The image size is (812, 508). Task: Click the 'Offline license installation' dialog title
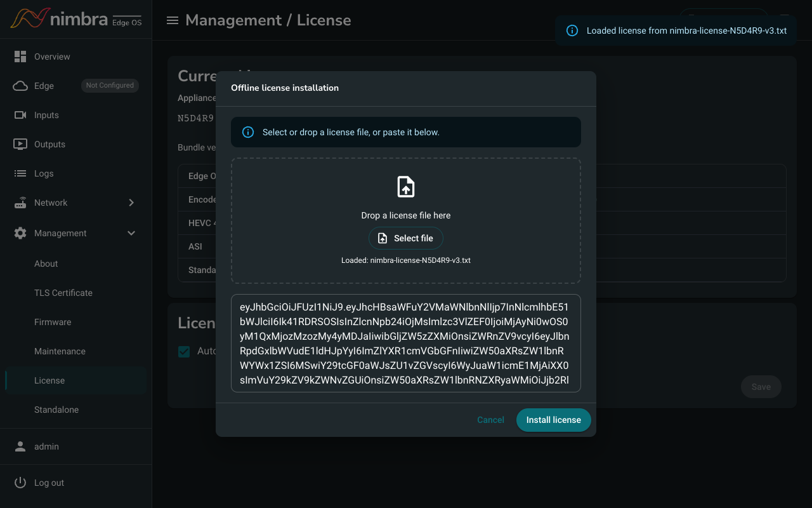click(285, 88)
